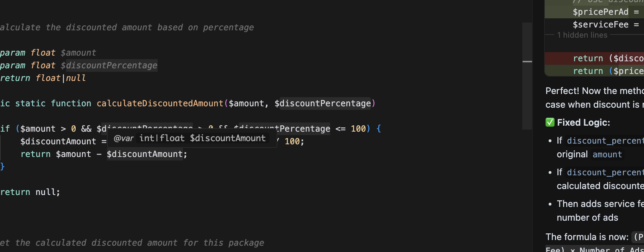Click the green checkmark beside Fixed Logic

tap(550, 122)
